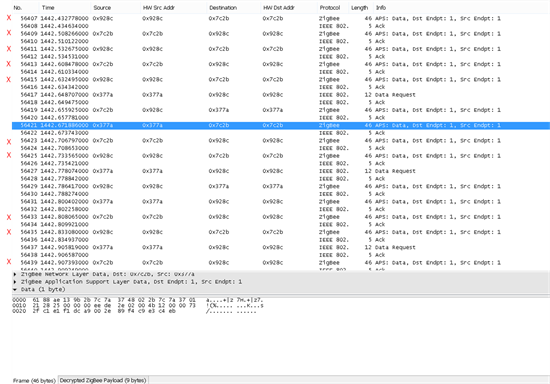The height and width of the screenshot is (384, 550).
Task: Select Ack packet 56412
Action: point(281,56)
